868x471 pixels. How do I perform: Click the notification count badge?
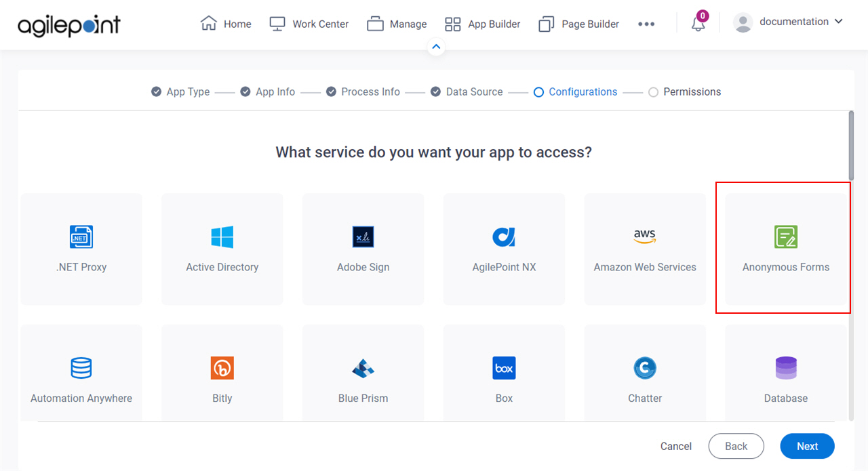tap(703, 16)
